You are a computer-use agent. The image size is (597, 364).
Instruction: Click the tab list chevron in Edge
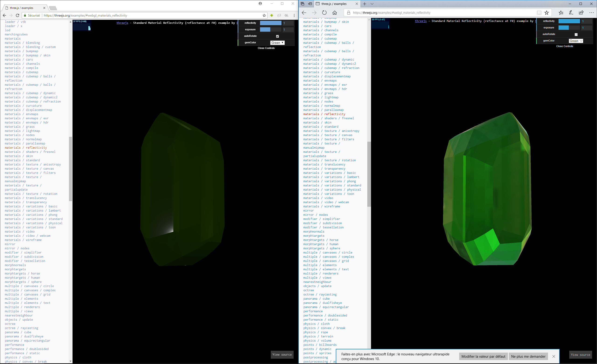coord(372,4)
